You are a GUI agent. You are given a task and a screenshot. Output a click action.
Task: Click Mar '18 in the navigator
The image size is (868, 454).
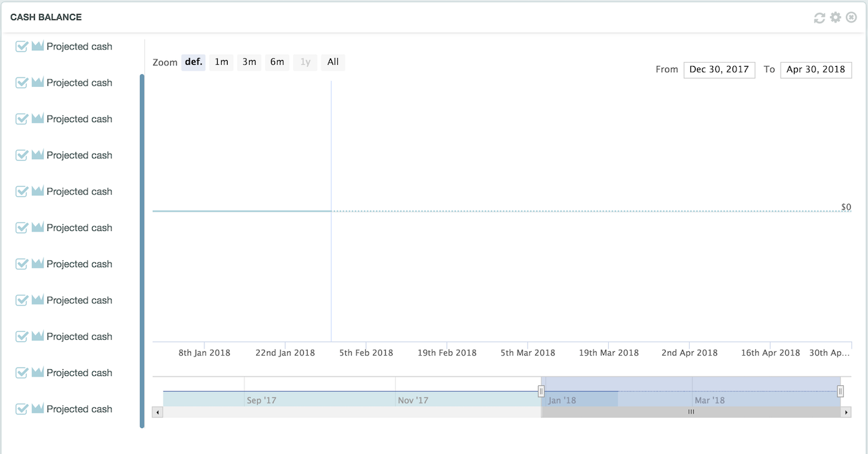(709, 401)
